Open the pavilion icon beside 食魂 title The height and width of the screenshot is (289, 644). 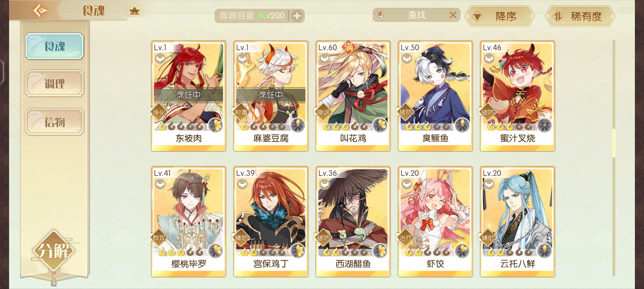point(134,11)
